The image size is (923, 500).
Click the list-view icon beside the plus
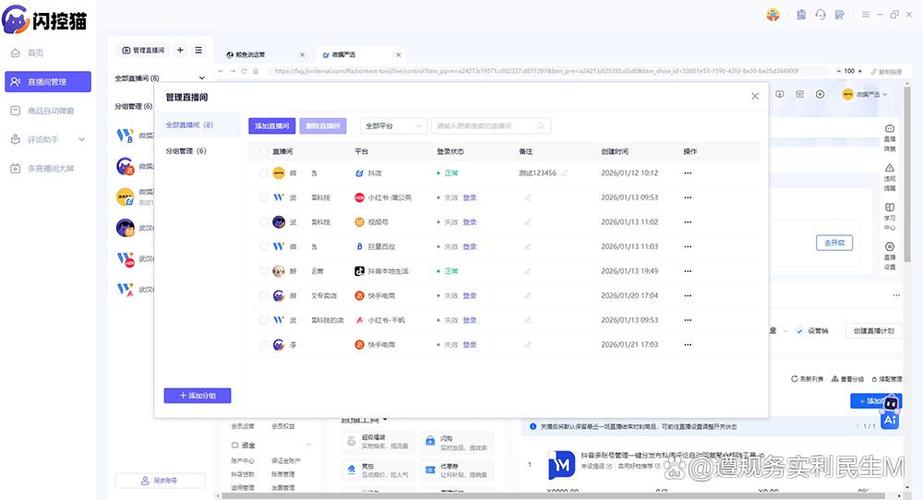click(199, 51)
